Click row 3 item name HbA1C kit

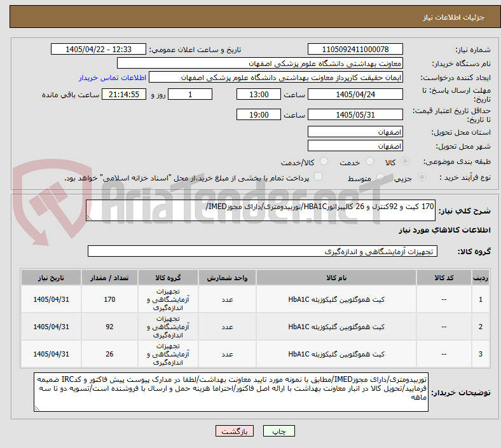336,354
